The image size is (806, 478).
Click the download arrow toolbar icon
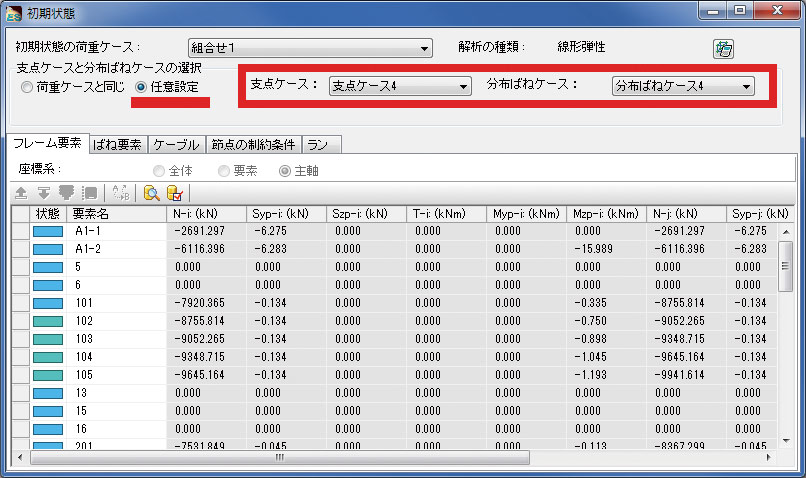(x=44, y=193)
